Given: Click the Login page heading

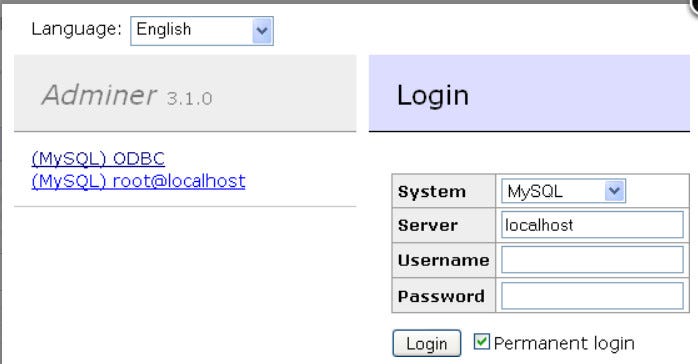Looking at the screenshot, I should (x=433, y=96).
